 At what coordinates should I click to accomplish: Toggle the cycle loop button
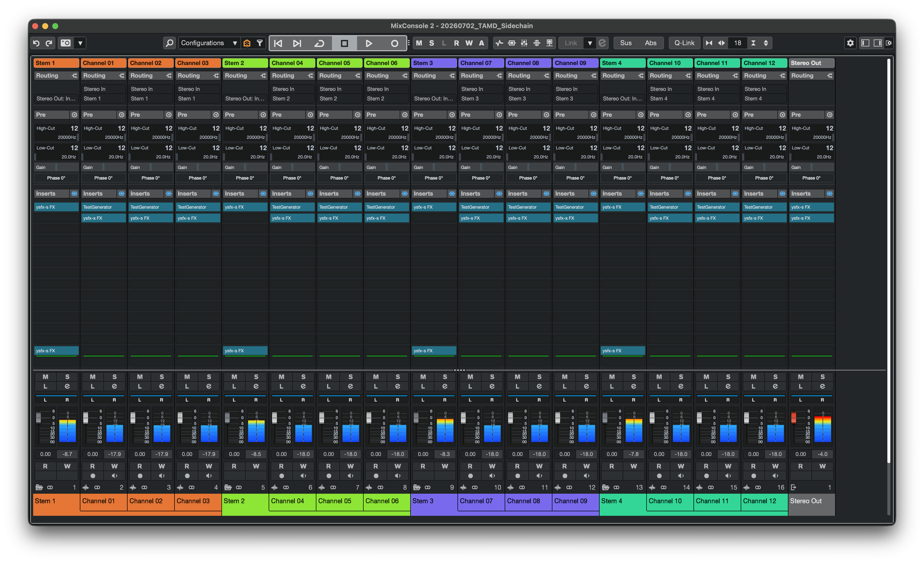coord(319,43)
